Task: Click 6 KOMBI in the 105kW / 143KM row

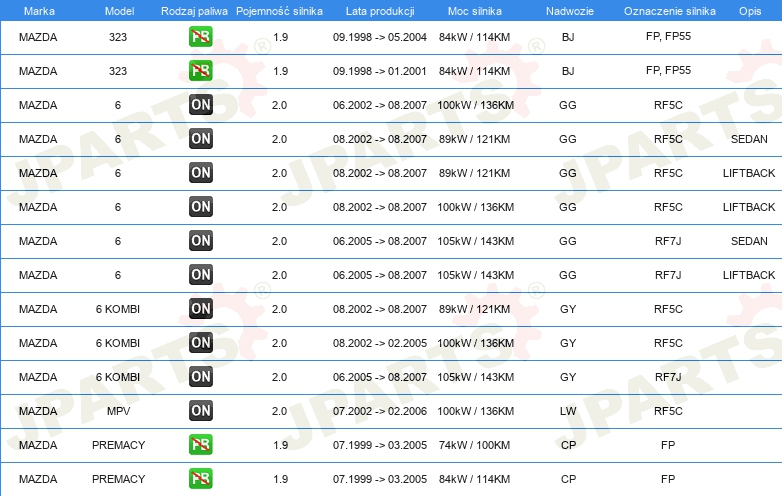Action: 118,377
